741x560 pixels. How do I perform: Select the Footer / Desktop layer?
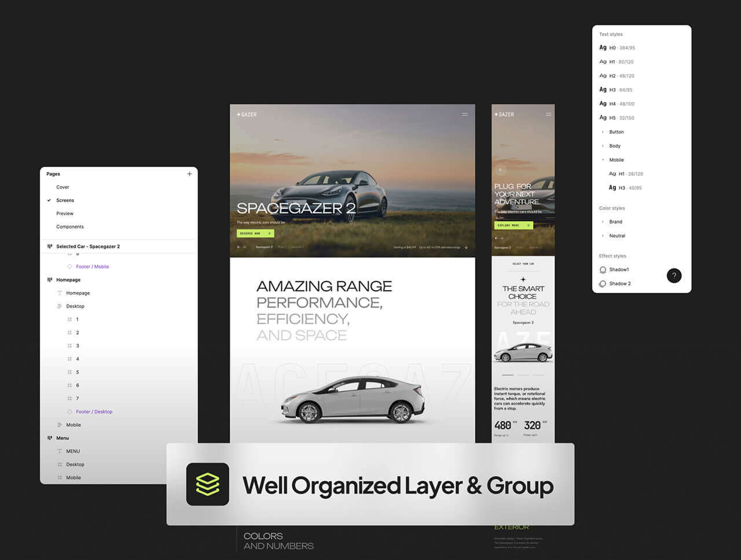(94, 412)
